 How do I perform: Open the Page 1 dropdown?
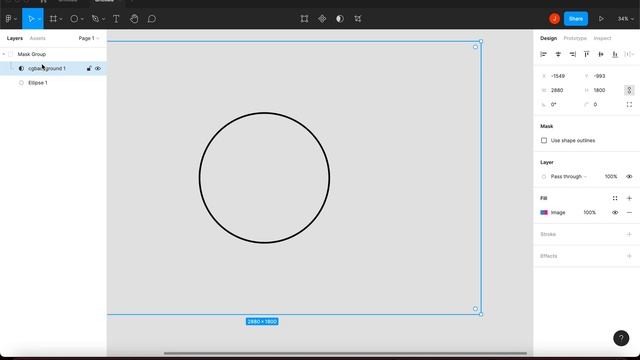(x=89, y=38)
